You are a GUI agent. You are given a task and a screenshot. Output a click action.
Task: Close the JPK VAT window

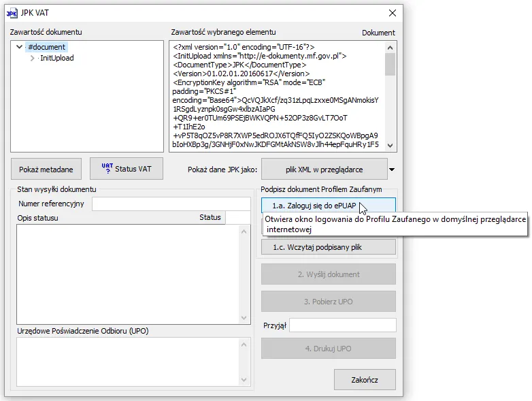(x=393, y=13)
